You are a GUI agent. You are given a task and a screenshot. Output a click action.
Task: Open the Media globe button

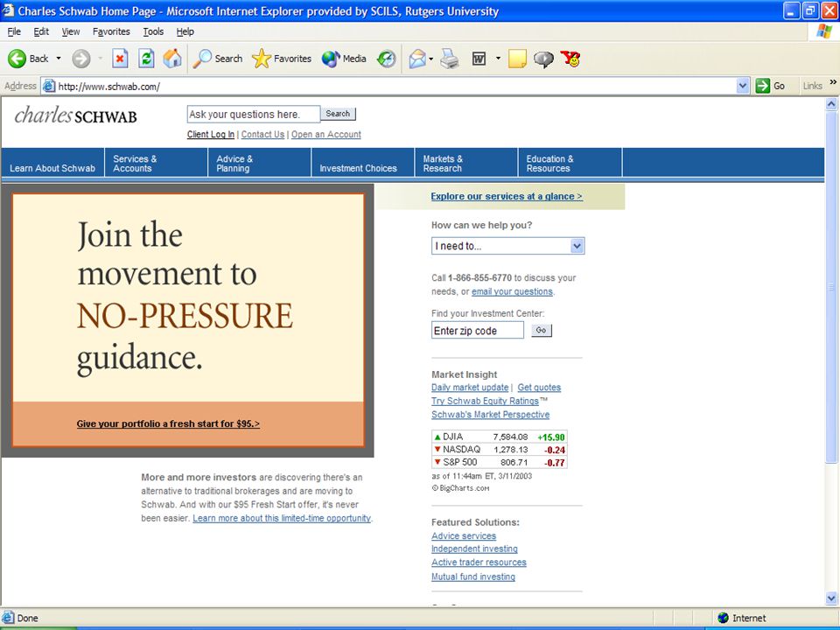click(344, 59)
